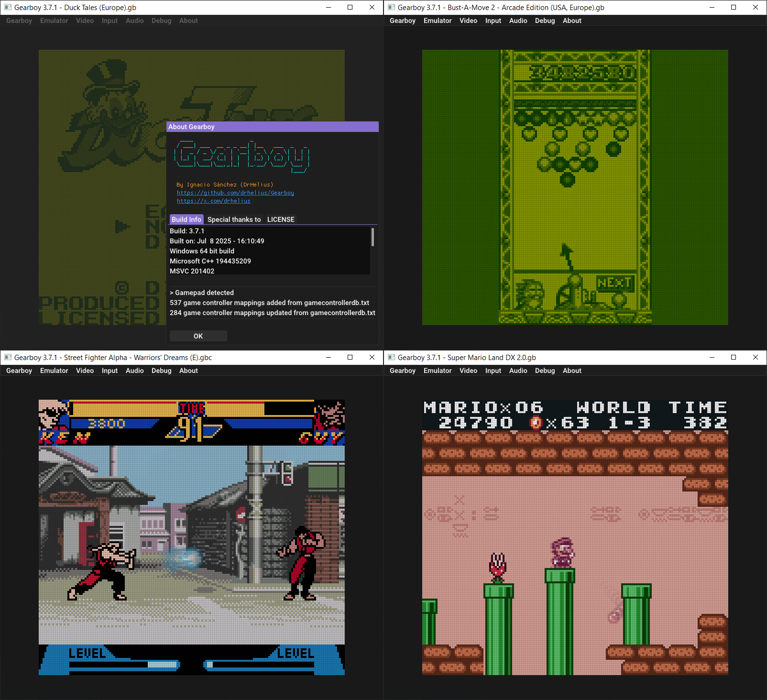Open Gearboy menu in Street Fighter Alpha window
This screenshot has height=700, width=767.
19,371
